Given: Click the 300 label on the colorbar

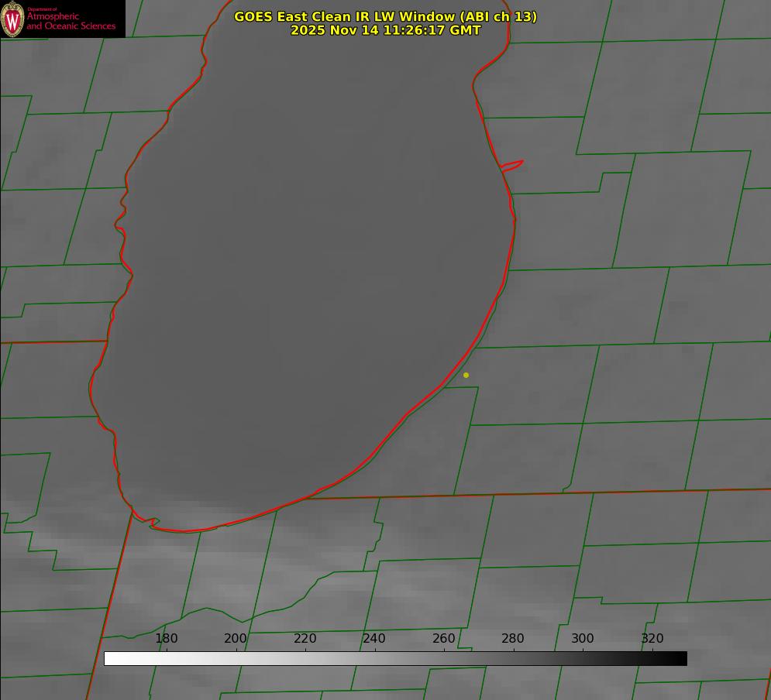Looking at the screenshot, I should coord(583,638).
